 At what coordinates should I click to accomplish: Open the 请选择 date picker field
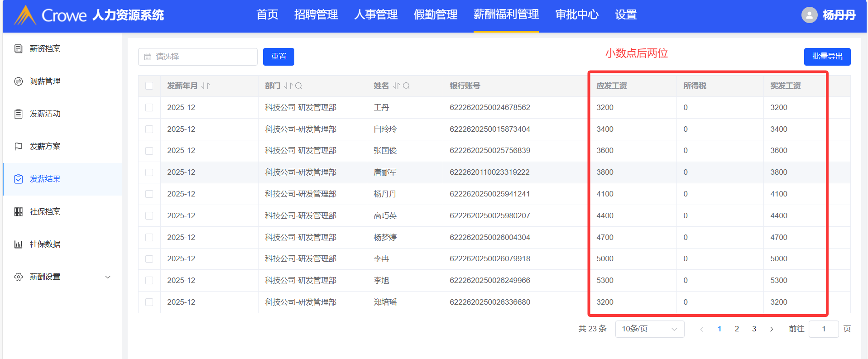pyautogui.click(x=198, y=57)
